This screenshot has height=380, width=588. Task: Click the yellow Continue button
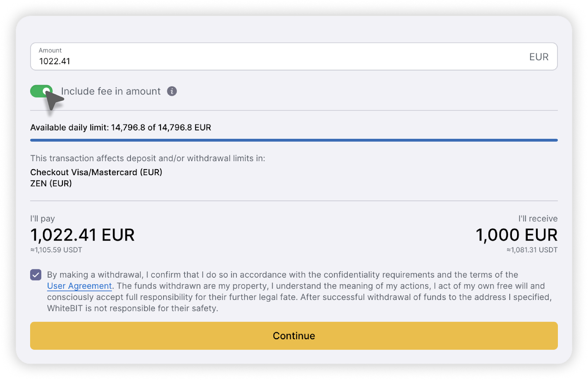tap(294, 336)
